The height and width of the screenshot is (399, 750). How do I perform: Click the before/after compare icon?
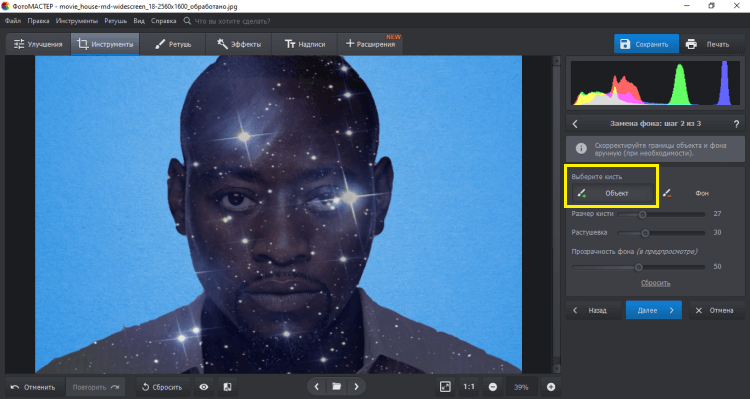[228, 387]
